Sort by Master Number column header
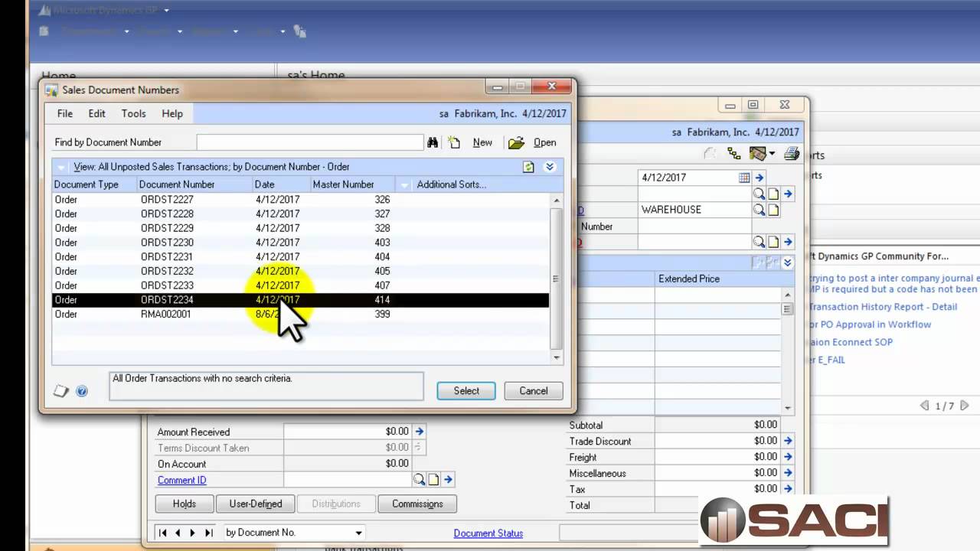Screen dimensions: 980x551 point(352,184)
